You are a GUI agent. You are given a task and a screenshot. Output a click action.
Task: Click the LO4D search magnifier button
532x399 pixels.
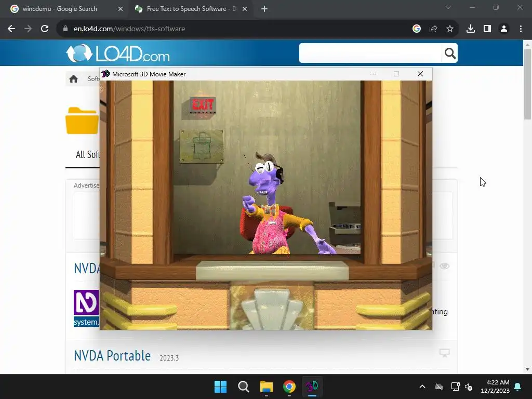tap(450, 54)
